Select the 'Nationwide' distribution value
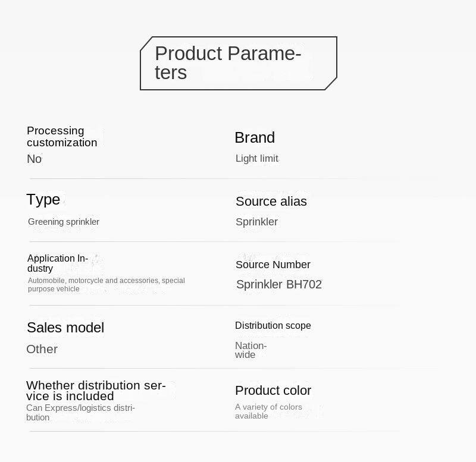The image size is (476, 462). (x=250, y=350)
